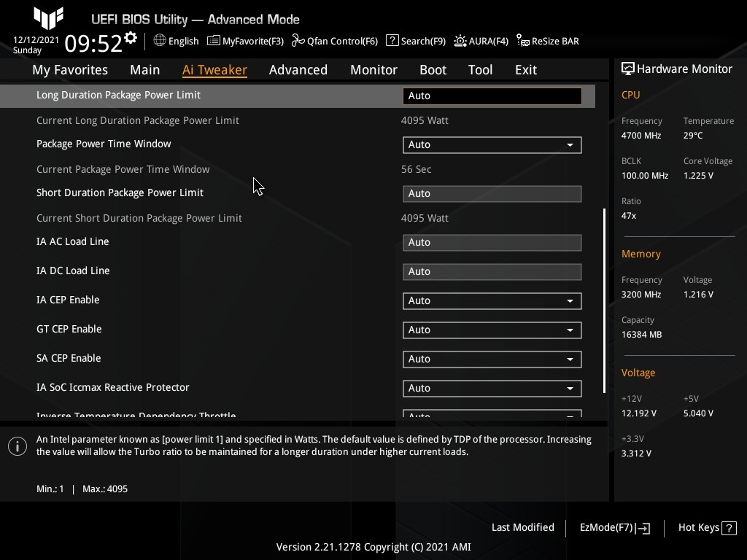Open the Monitor tab

click(373, 70)
